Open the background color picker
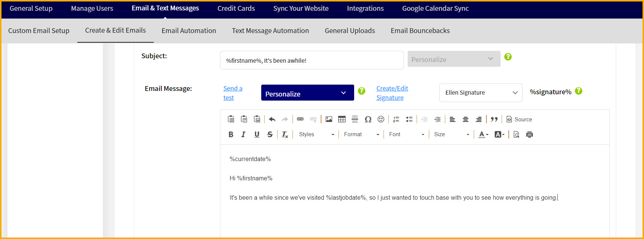This screenshot has width=644, height=239. coord(499,134)
